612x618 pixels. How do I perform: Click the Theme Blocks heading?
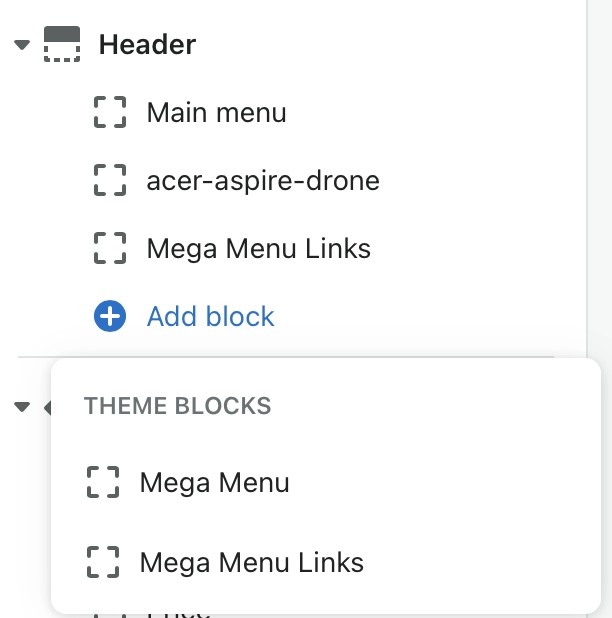177,405
